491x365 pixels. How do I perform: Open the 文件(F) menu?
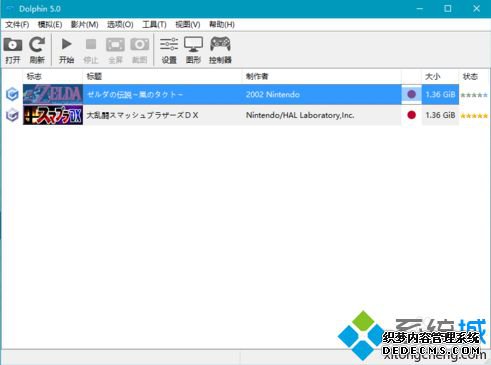coord(17,25)
